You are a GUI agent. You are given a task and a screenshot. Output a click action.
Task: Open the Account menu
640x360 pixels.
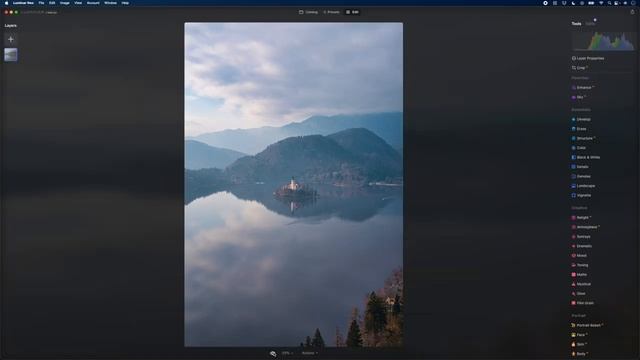[93, 3]
